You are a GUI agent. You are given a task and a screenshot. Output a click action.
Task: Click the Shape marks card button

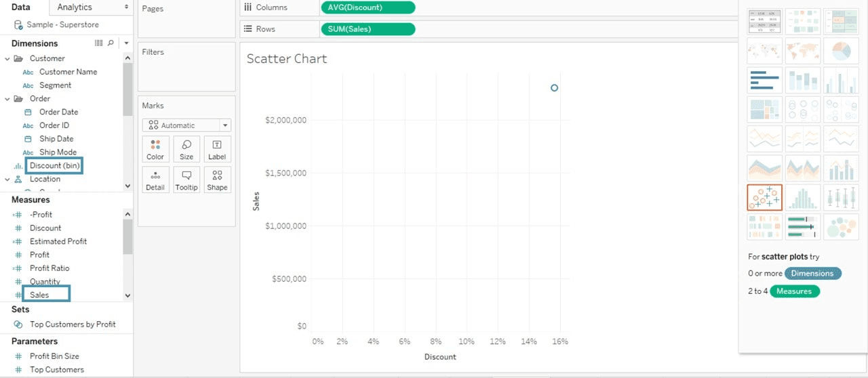[x=217, y=180]
